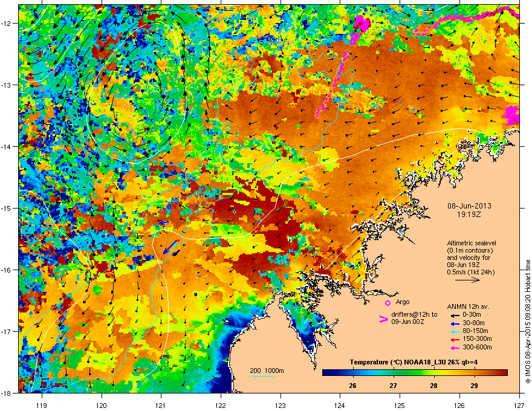Image resolution: width=532 pixels, height=411 pixels.
Task: Click longitude axis label 120
Action: click(102, 405)
